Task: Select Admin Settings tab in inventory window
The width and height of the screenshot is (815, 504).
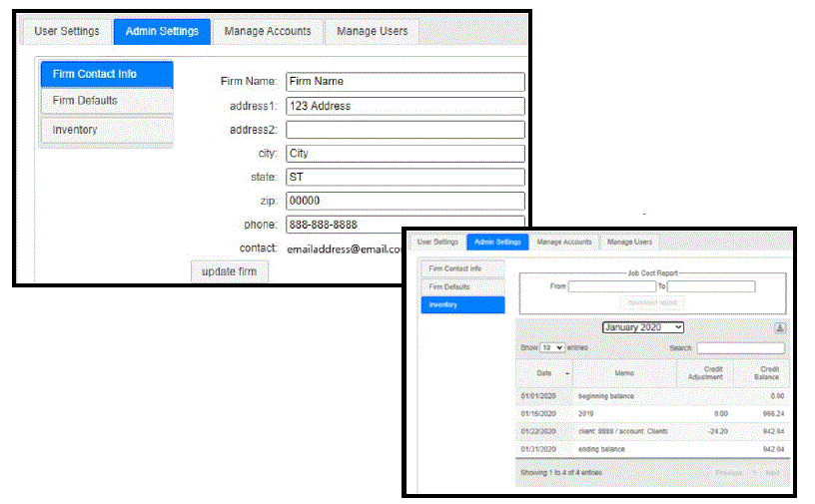Action: [x=497, y=243]
